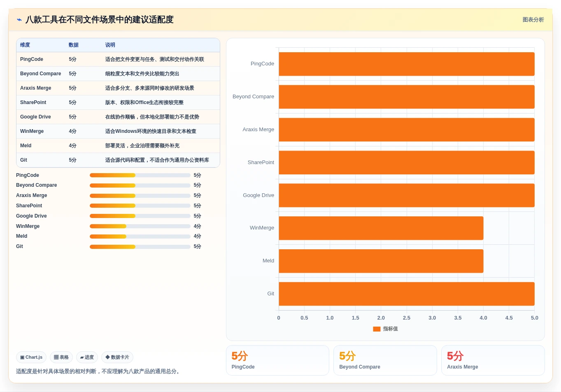Click the Beyond Compare progress bar

(140, 186)
